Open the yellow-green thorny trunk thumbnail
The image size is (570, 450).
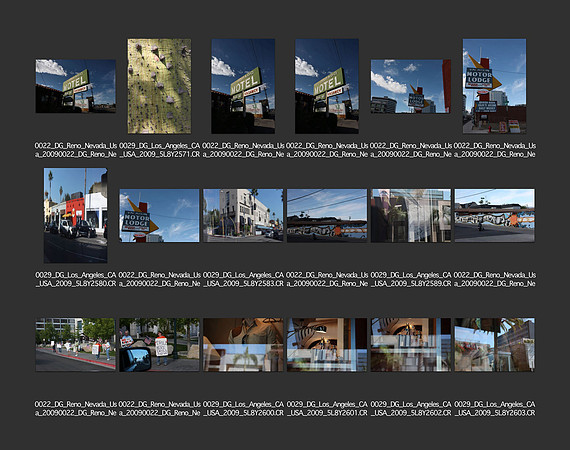[159, 86]
